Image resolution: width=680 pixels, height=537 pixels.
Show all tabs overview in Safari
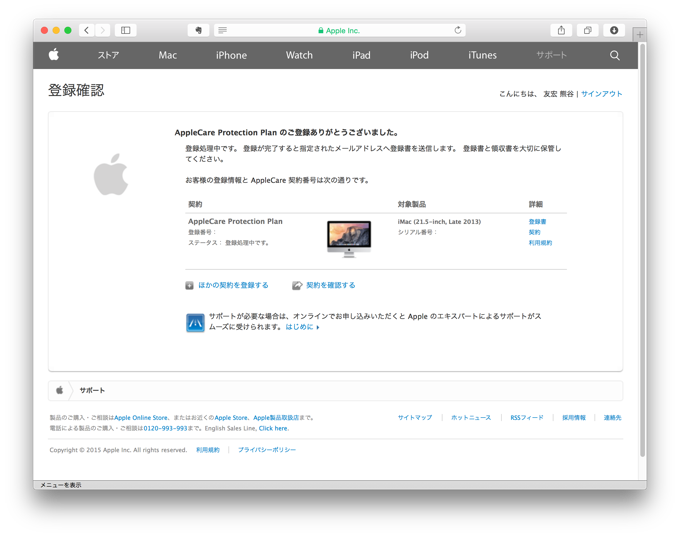point(587,30)
